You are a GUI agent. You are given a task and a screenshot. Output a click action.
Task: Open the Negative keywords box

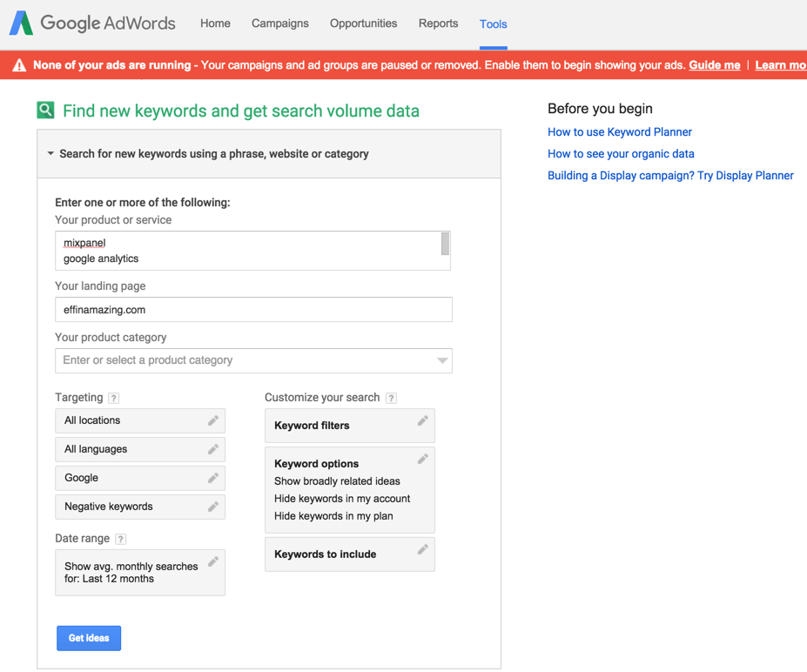pyautogui.click(x=140, y=507)
